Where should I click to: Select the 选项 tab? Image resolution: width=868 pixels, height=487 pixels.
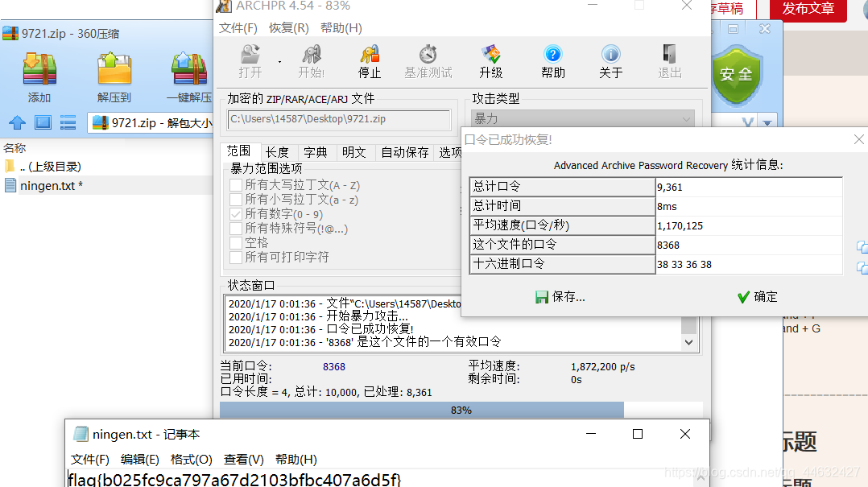point(449,152)
